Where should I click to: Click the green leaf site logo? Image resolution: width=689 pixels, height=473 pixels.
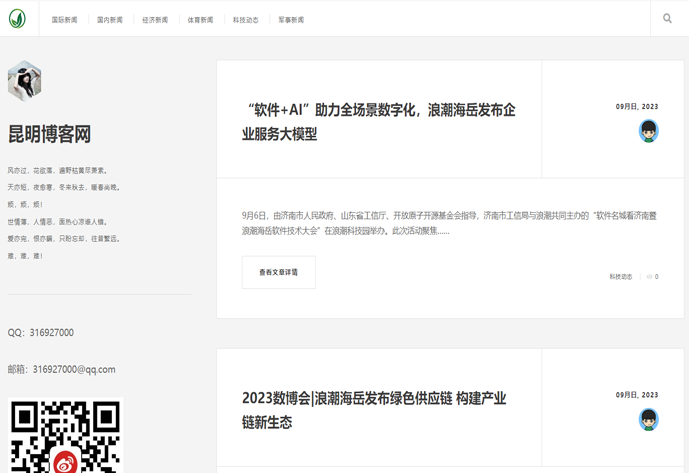pyautogui.click(x=17, y=19)
